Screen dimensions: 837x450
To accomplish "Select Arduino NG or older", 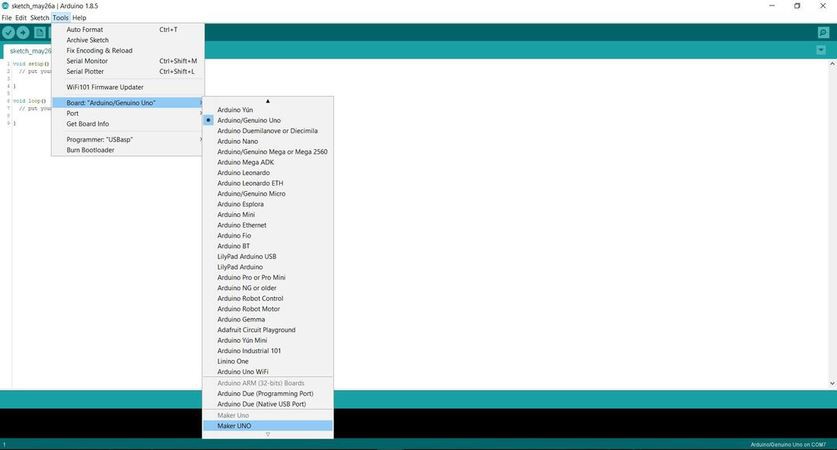I will pos(267,288).
